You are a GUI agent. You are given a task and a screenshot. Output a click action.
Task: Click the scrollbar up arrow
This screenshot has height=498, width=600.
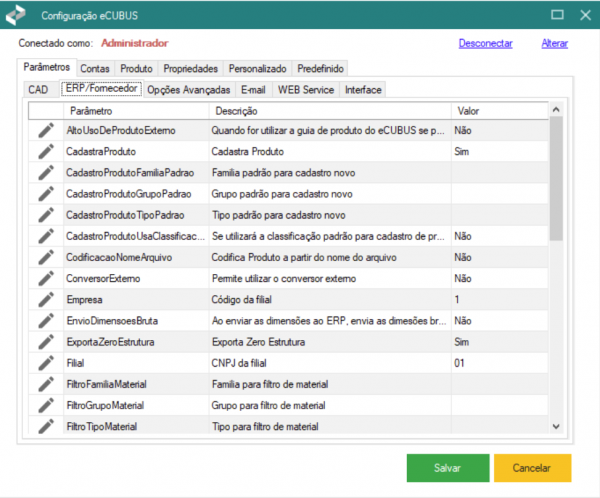pyautogui.click(x=556, y=109)
